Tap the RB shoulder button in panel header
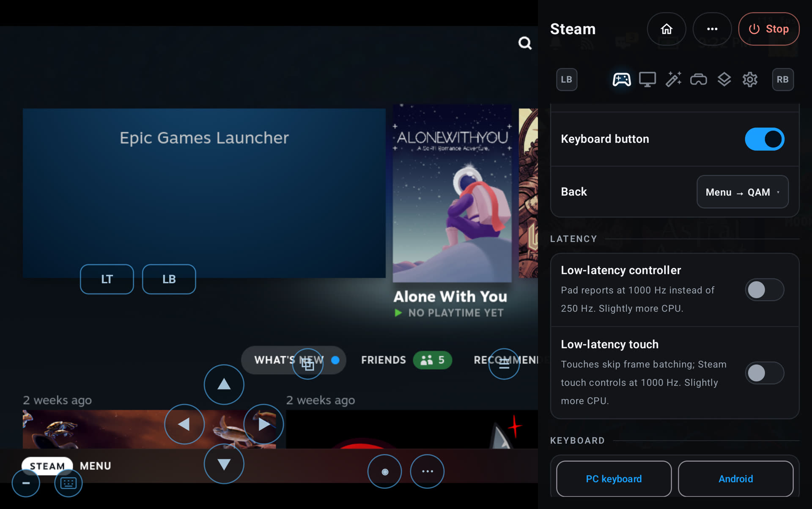The image size is (812, 509). coord(782,79)
